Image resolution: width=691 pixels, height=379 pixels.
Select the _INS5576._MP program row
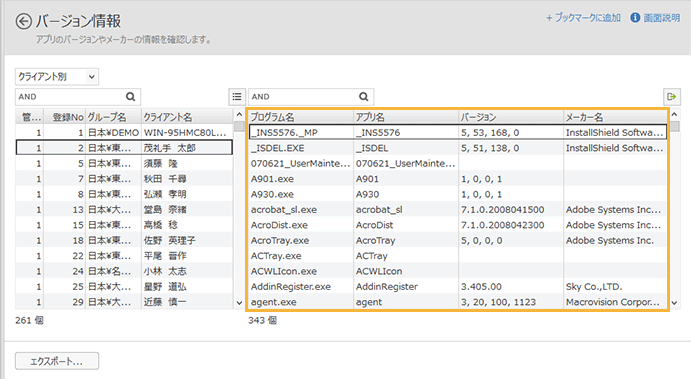(x=457, y=133)
